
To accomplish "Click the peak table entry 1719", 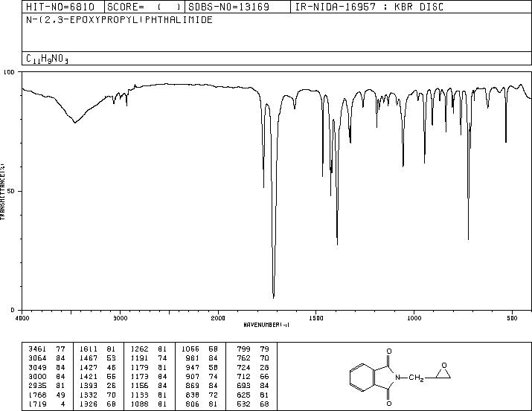I will (x=37, y=404).
